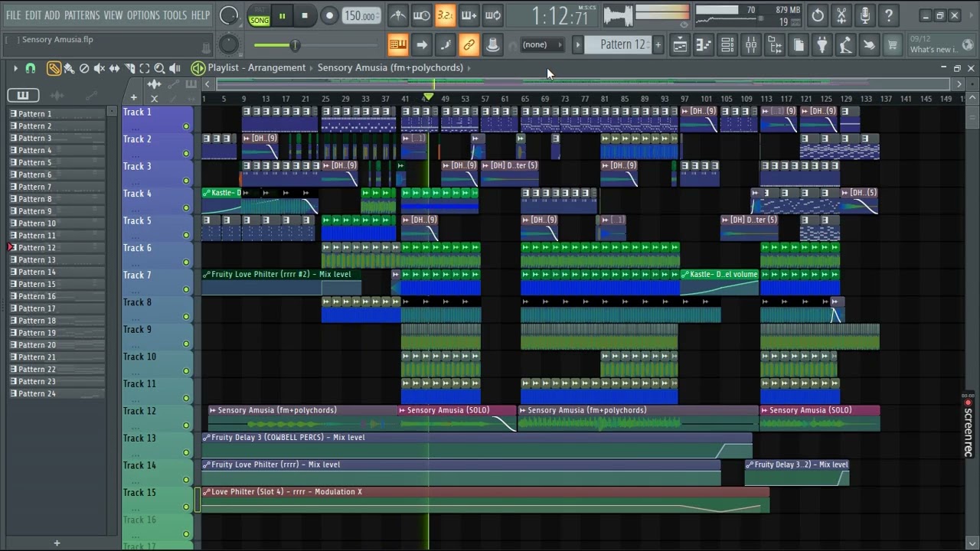Enable wait for input before recording
The width and height of the screenshot is (980, 551).
click(422, 15)
